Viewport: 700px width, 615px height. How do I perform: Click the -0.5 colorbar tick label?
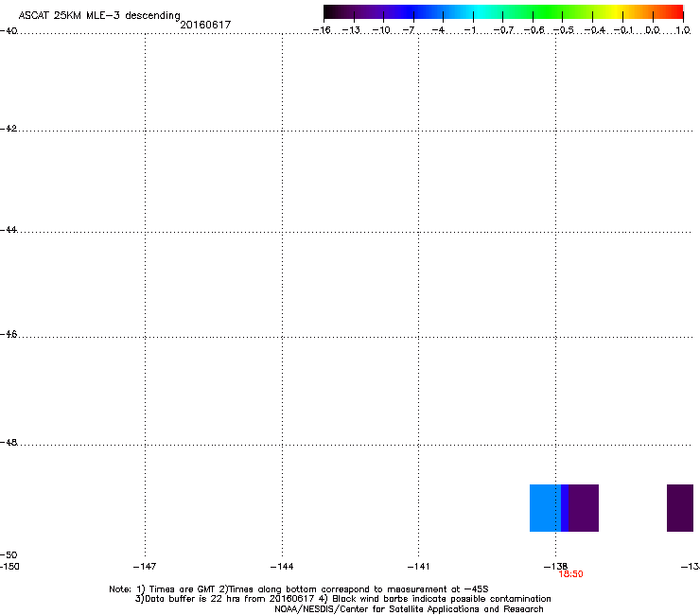(564, 30)
